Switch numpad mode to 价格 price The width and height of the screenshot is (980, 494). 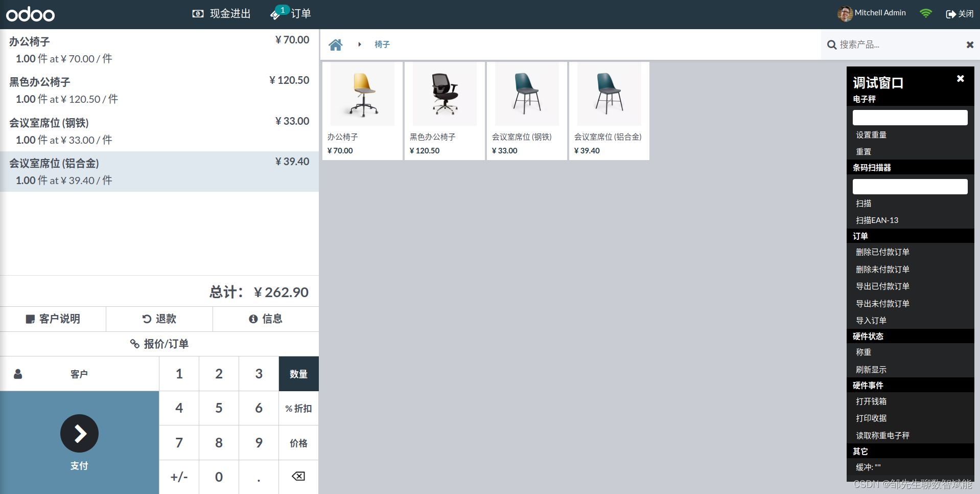[x=298, y=443]
